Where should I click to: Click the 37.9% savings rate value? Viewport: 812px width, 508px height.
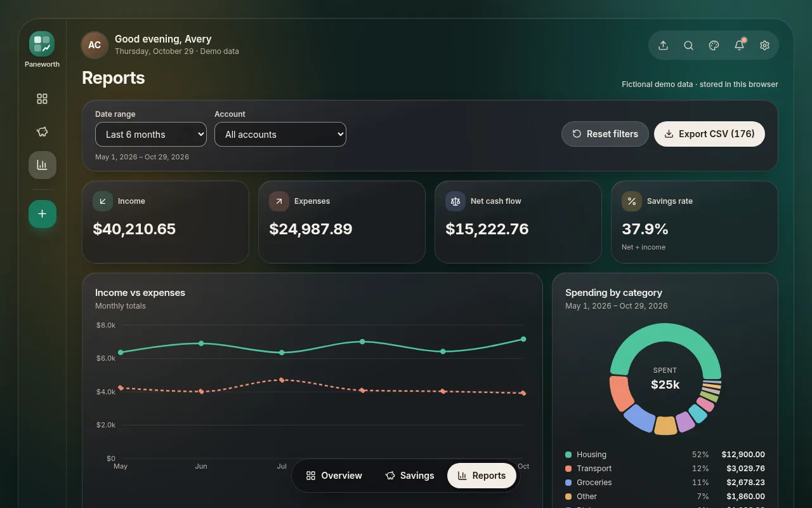coord(645,229)
